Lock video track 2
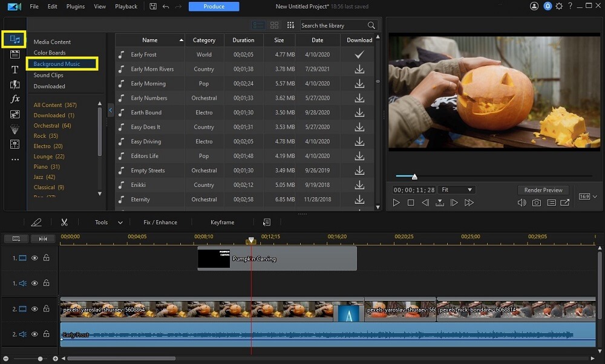The width and height of the screenshot is (605, 364). pos(47,308)
